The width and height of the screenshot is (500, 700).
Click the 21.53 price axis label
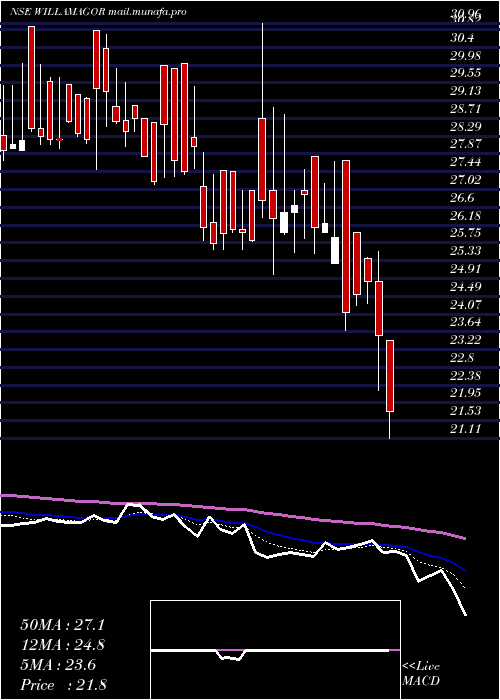[465, 411]
